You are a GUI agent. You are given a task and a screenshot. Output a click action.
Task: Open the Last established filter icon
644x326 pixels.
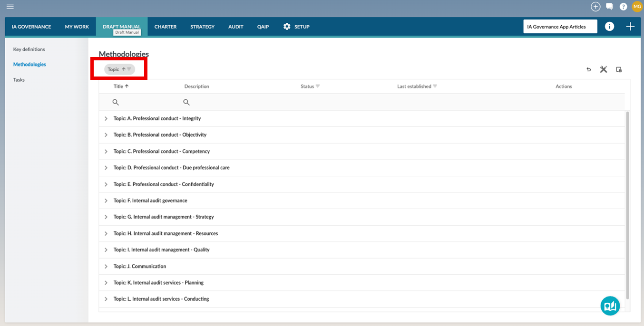click(x=435, y=86)
